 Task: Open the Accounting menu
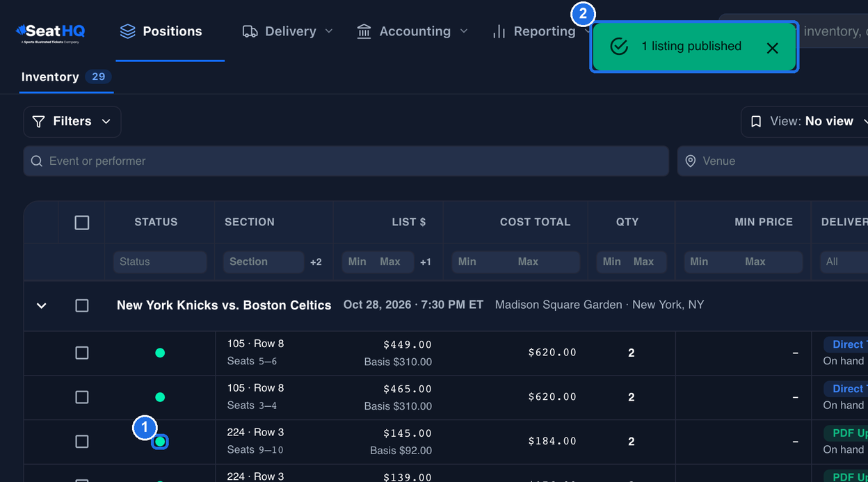[412, 31]
